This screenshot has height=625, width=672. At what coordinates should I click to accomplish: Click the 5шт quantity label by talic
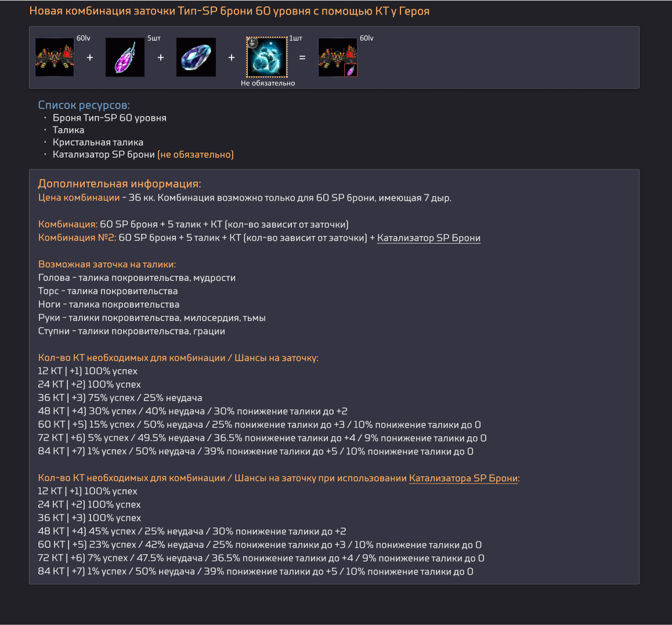pos(154,38)
